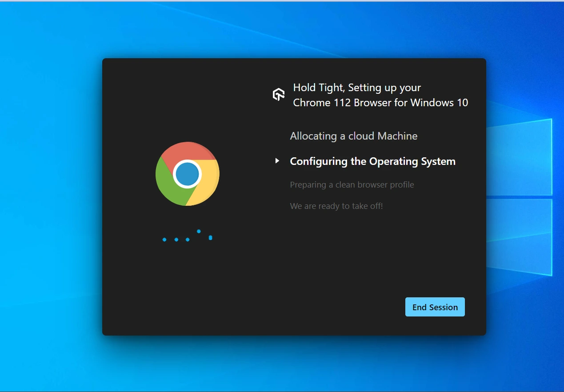This screenshot has width=564, height=392.
Task: Click the 'Chrome 112 Browser for Windows 10' text
Action: [x=380, y=103]
